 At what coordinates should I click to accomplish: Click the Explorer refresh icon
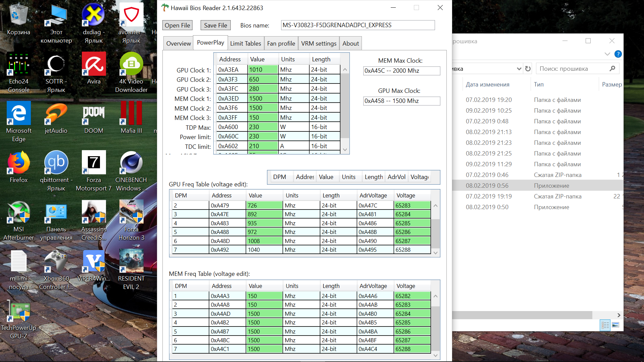pyautogui.click(x=528, y=69)
